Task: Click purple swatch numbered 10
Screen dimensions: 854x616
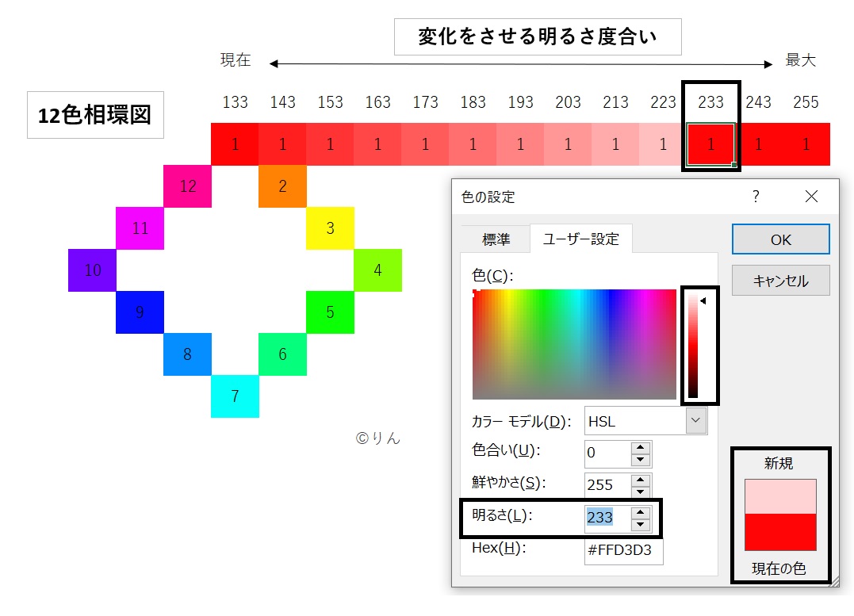Action: 92,270
